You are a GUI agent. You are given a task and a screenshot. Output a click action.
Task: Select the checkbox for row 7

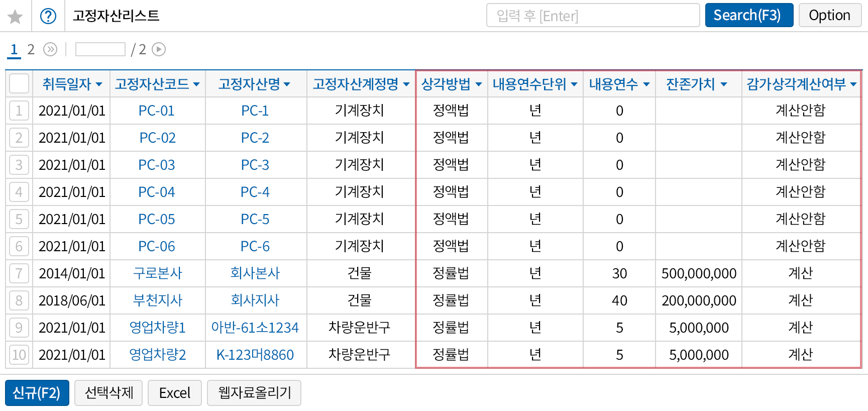coord(19,273)
